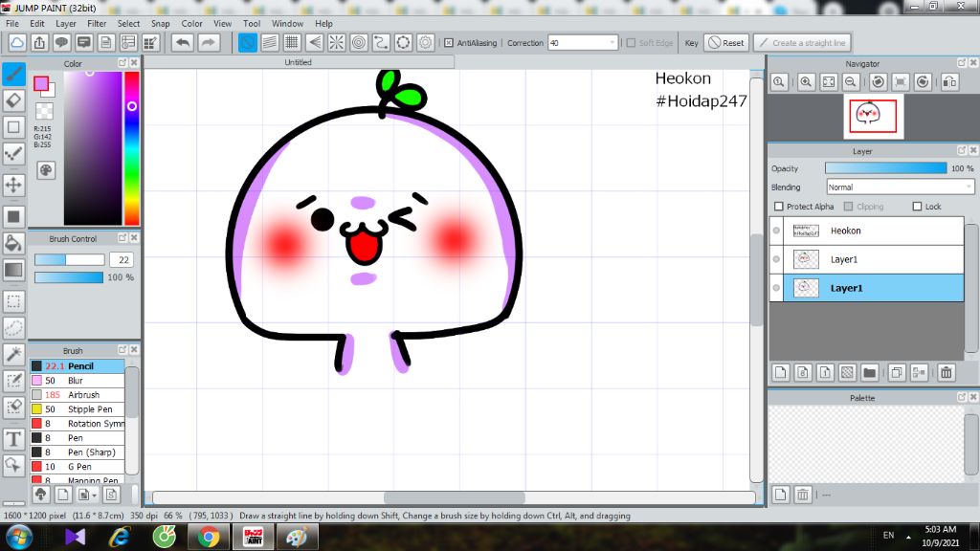Select the Lasso tool
Viewport: 980px width, 551px height.
(x=13, y=328)
